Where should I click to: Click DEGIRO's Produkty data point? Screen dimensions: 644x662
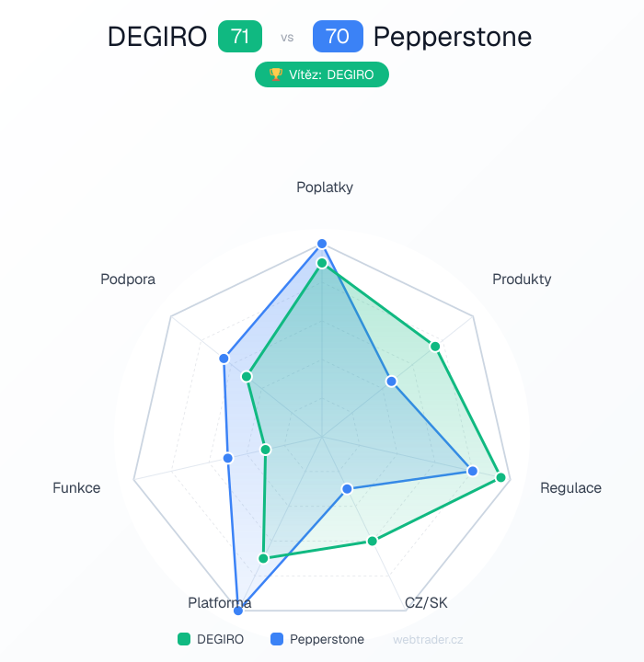point(435,347)
